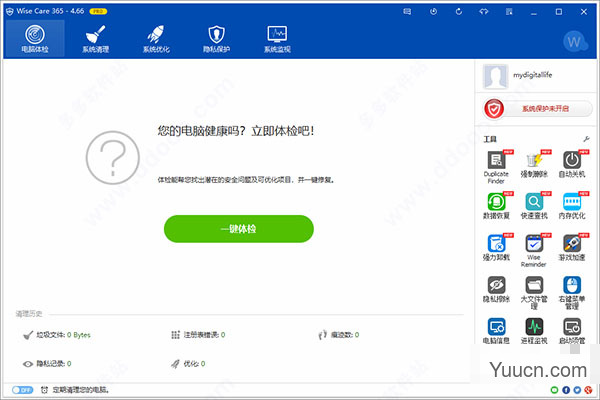Viewport: 600px width, 400px height.
Task: Click the mydigitallife username text
Action: (532, 75)
